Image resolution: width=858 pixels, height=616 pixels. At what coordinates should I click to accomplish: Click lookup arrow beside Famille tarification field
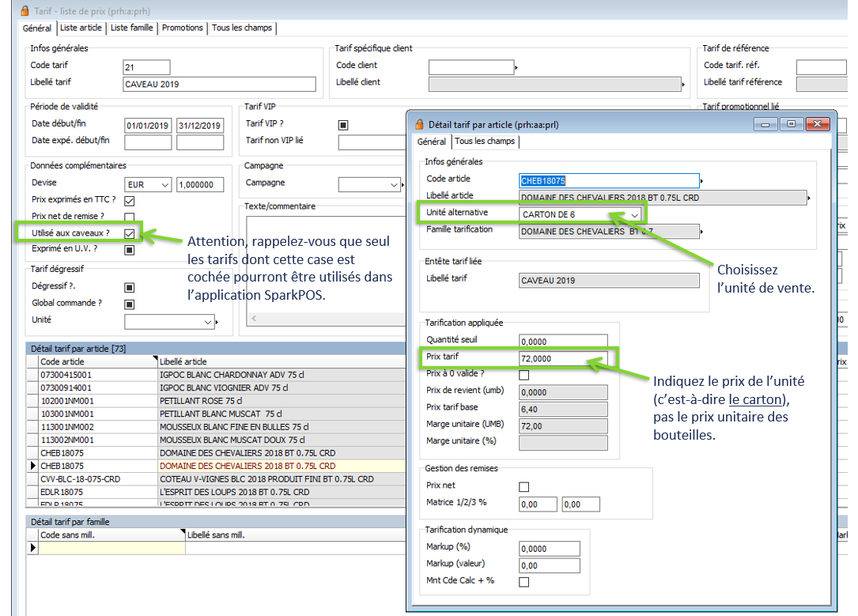702,232
